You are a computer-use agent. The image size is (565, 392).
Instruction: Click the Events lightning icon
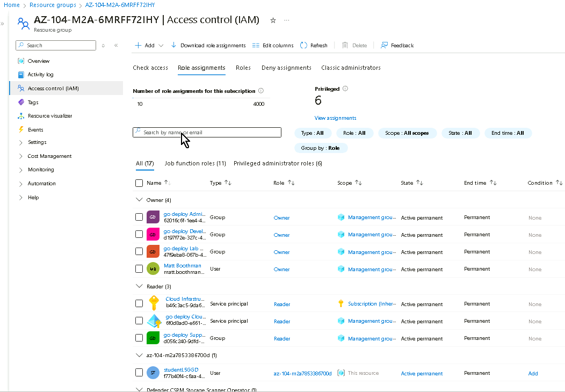21,130
